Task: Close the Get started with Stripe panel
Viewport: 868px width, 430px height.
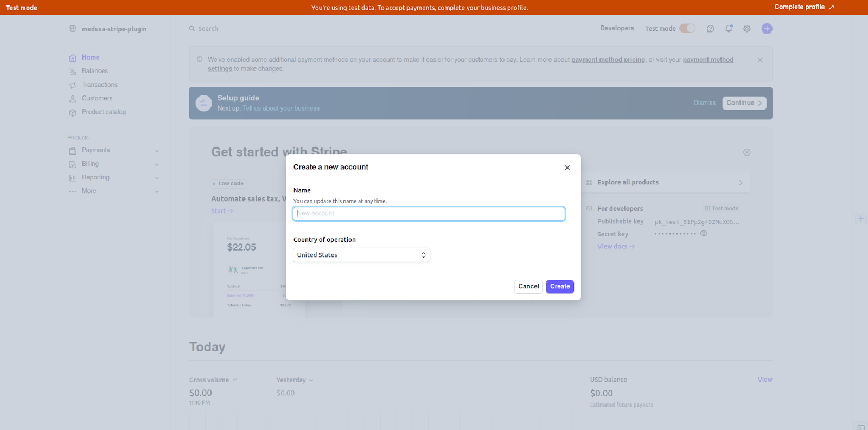Action: click(747, 152)
